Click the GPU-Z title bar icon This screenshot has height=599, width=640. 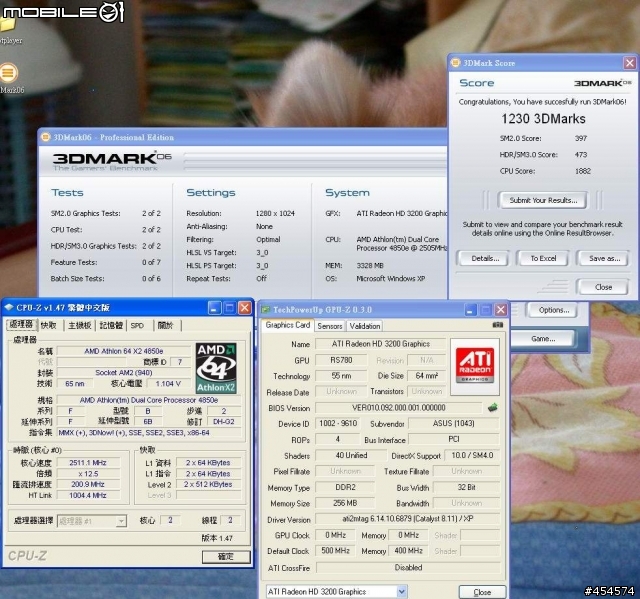266,310
